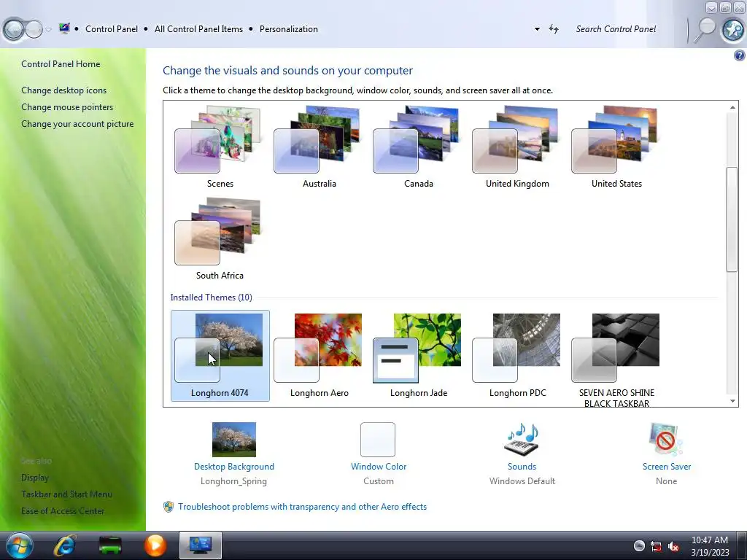Click the Forward navigation button
The height and width of the screenshot is (560, 747).
(x=34, y=29)
